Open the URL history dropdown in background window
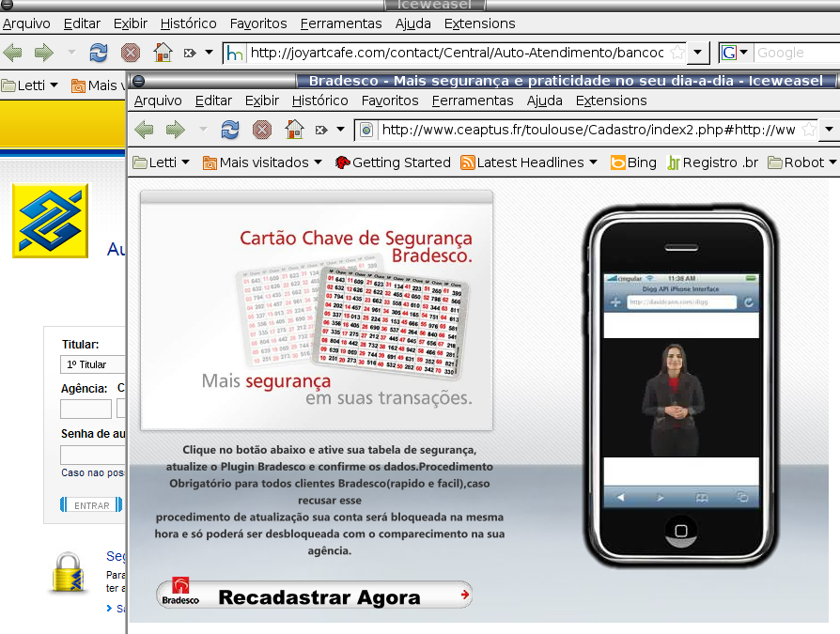This screenshot has height=634, width=840. click(697, 53)
